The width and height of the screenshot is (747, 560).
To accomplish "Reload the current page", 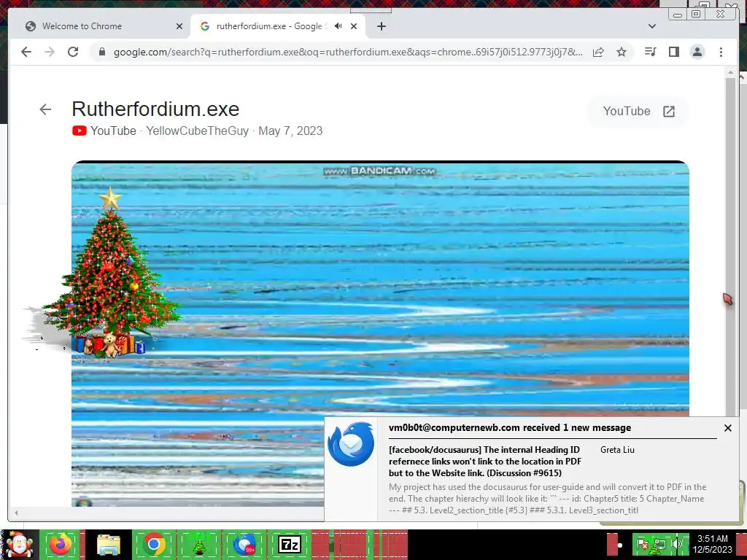I will pyautogui.click(x=73, y=52).
